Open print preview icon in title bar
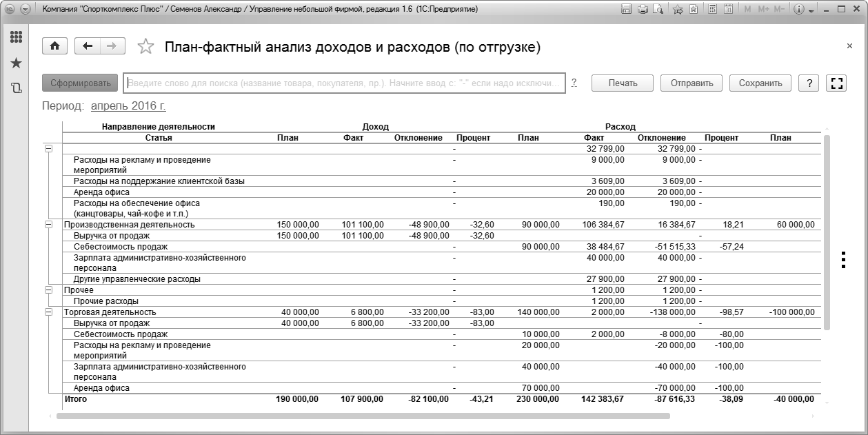This screenshot has height=435, width=868. point(658,10)
